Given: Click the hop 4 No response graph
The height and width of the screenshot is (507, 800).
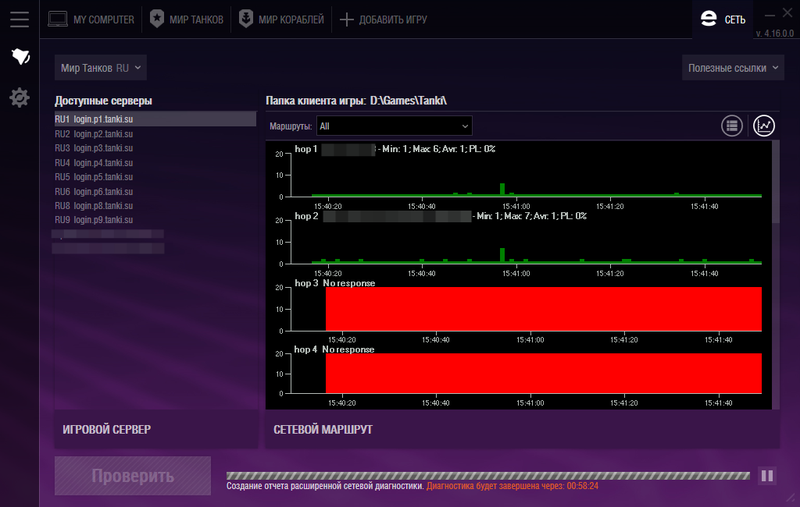Looking at the screenshot, I should point(519,375).
